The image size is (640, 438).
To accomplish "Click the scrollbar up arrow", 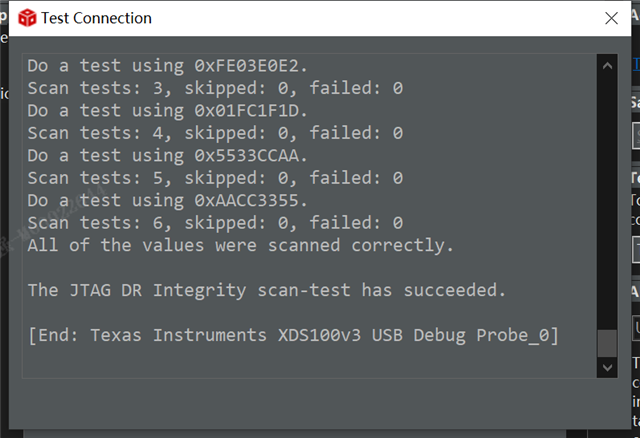I will tap(607, 64).
